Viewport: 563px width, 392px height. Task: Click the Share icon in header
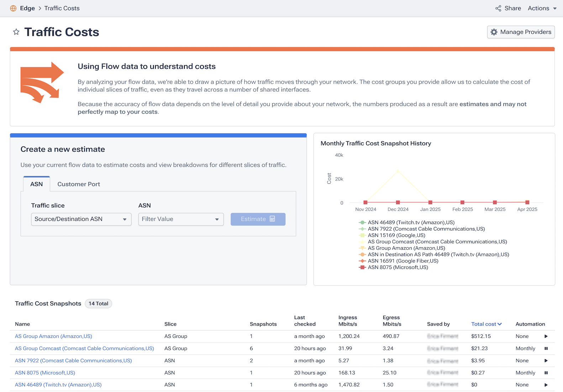pos(498,8)
